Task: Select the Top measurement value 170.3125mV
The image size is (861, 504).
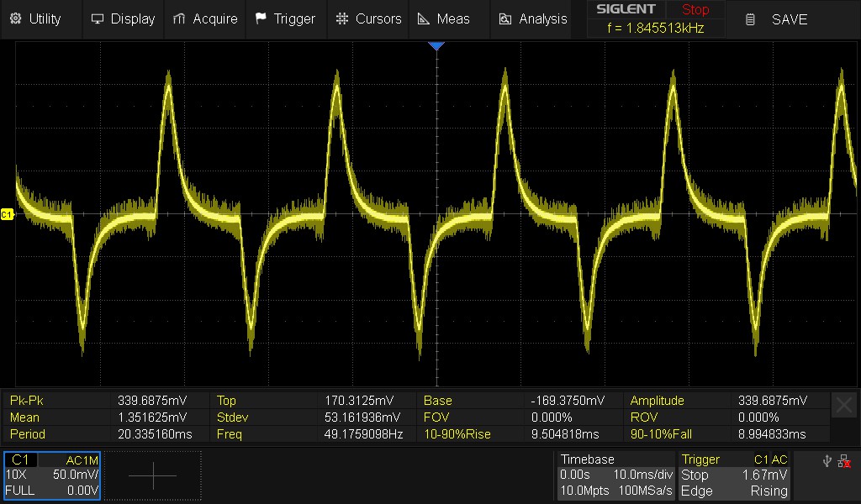Action: pyautogui.click(x=359, y=401)
